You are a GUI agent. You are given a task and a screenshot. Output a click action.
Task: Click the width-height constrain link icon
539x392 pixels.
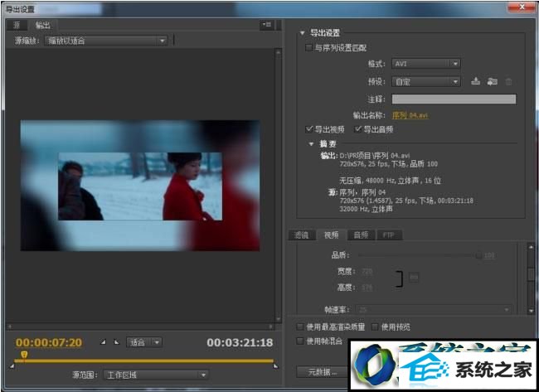[400, 278]
